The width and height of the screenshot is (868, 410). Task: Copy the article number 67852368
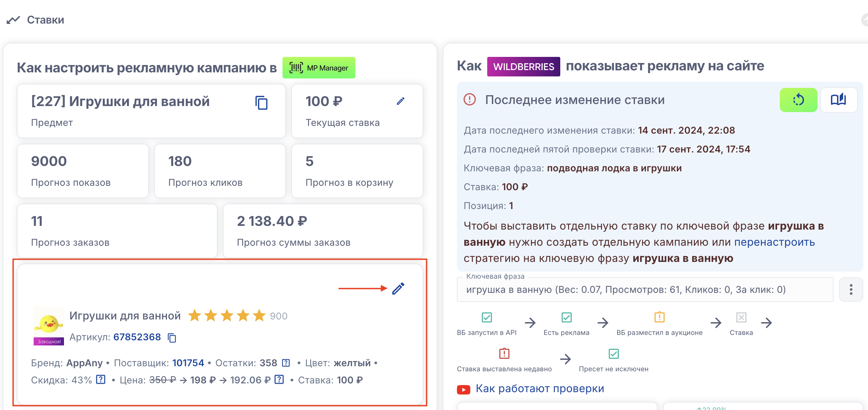(x=172, y=338)
